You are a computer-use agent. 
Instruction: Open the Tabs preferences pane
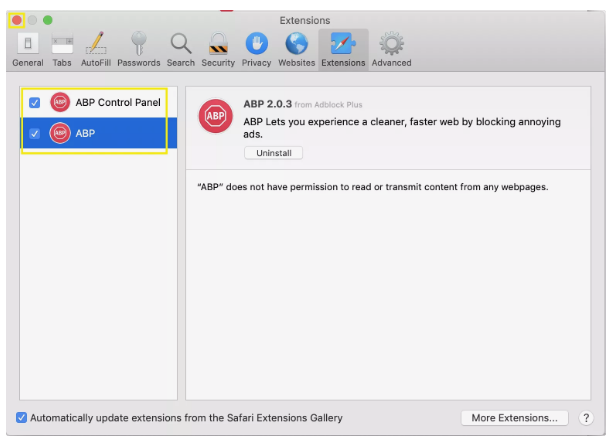point(62,50)
